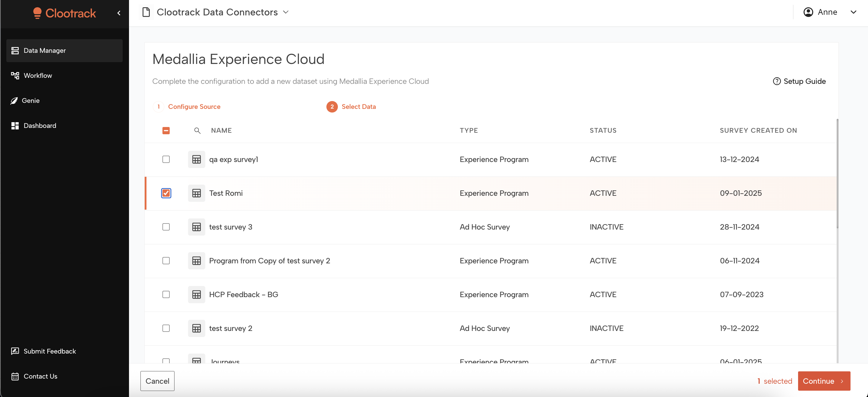Click the Submit Feedback icon
This screenshot has width=868, height=397.
[15, 351]
